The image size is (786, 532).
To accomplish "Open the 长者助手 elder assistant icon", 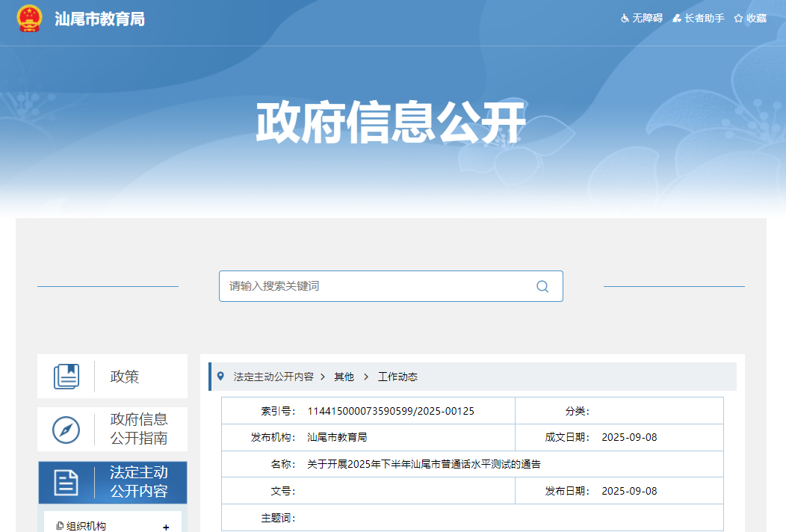I will point(677,18).
